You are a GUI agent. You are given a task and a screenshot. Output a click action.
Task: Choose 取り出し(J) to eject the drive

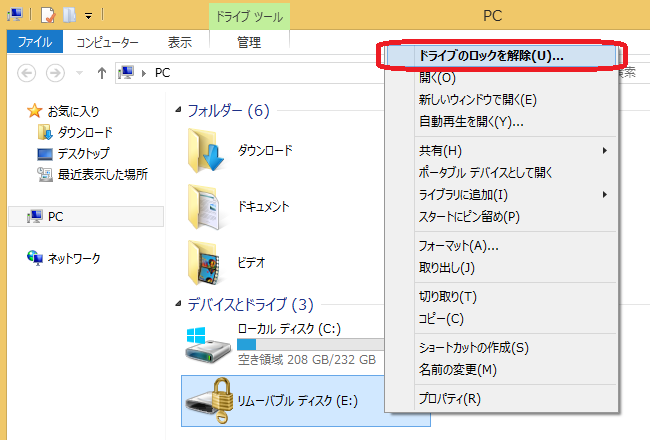point(502,268)
